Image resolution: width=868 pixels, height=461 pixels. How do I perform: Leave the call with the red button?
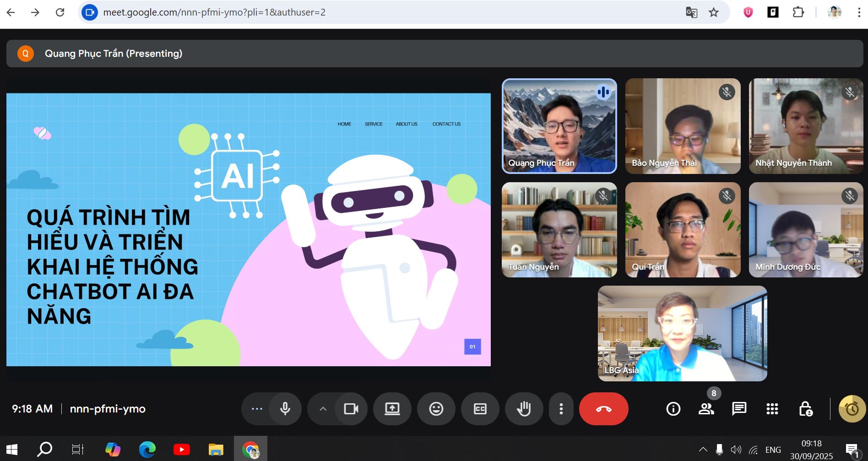(x=603, y=409)
